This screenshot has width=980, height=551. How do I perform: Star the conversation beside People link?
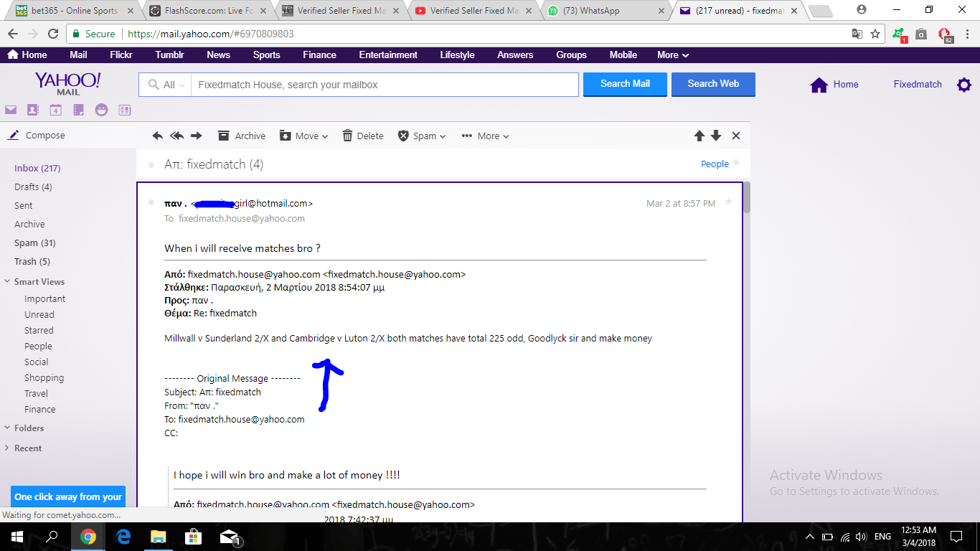click(735, 163)
